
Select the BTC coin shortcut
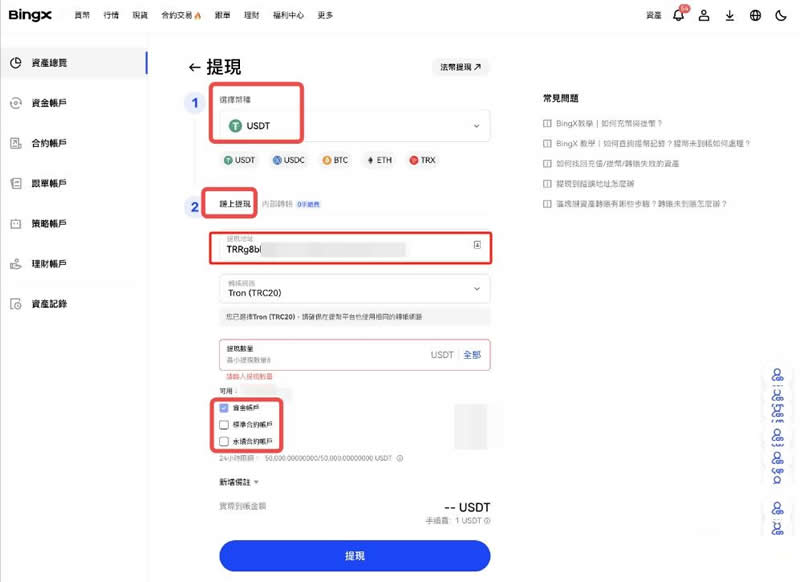[x=334, y=160]
